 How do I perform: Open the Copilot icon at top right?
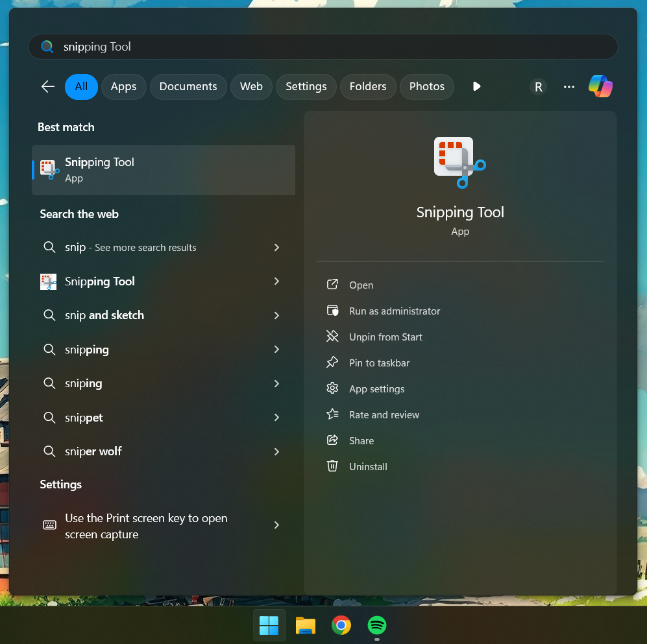[x=600, y=87]
